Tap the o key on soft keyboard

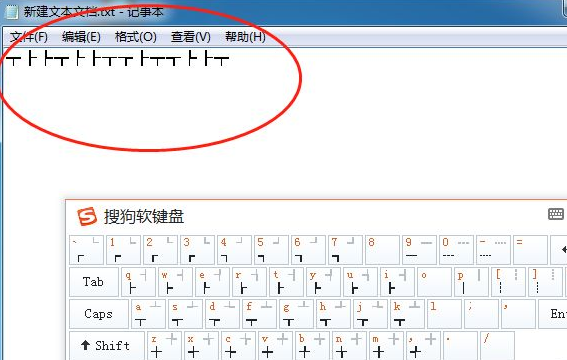click(434, 282)
